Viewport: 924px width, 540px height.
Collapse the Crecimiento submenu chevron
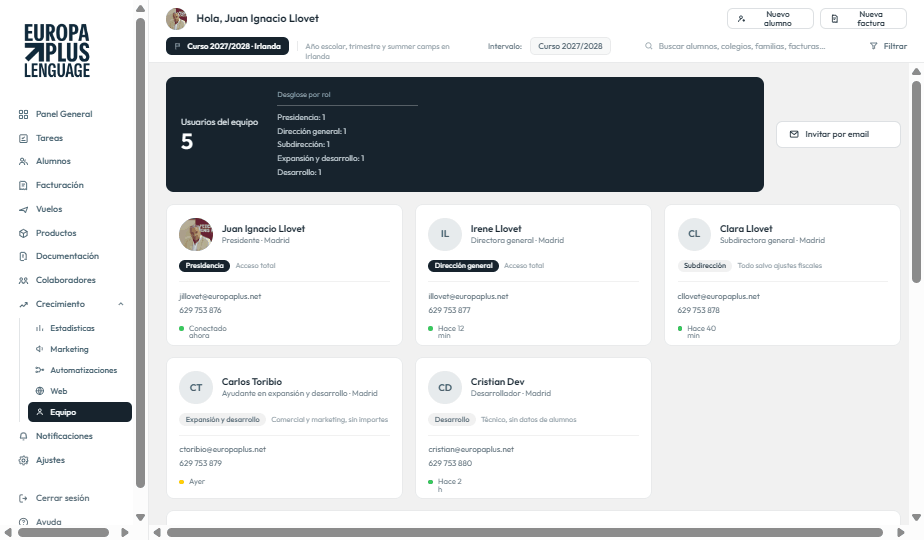121,304
